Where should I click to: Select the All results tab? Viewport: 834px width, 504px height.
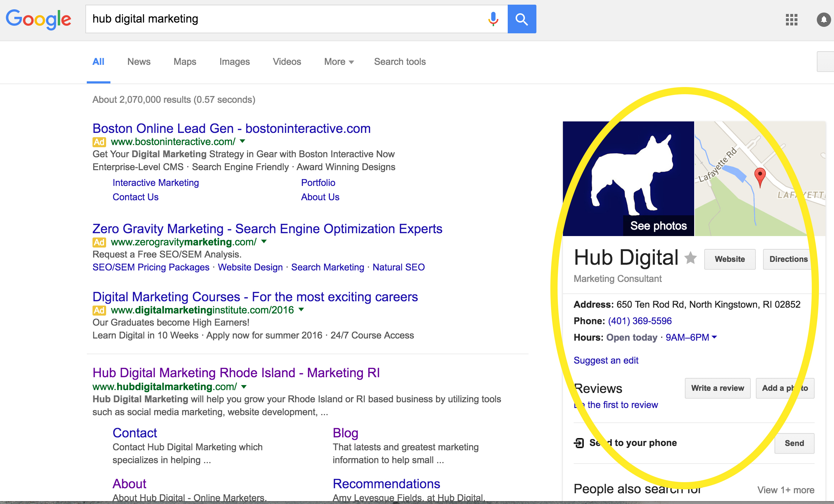98,62
